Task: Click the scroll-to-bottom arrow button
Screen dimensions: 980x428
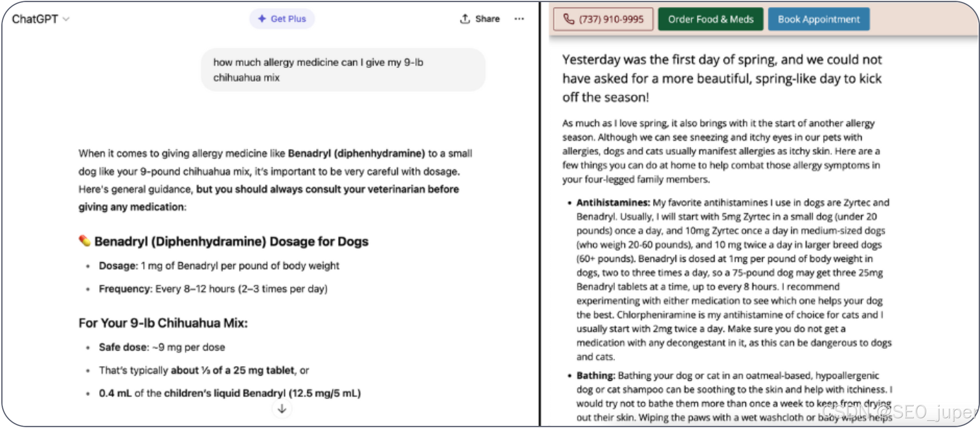Action: click(x=282, y=408)
